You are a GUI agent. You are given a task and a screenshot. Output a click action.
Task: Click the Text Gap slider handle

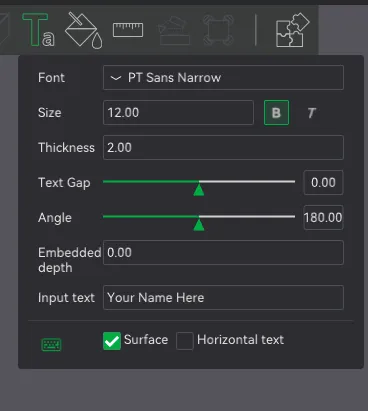click(x=199, y=189)
